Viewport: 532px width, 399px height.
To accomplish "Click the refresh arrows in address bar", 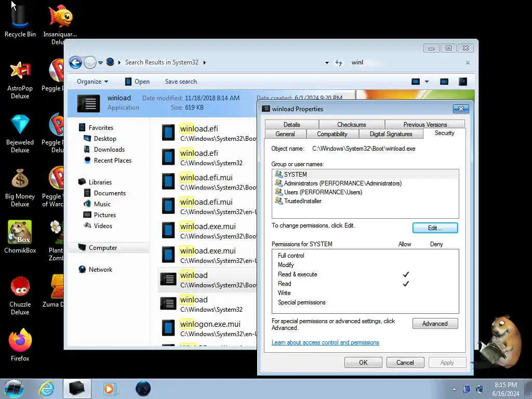I will [x=339, y=63].
